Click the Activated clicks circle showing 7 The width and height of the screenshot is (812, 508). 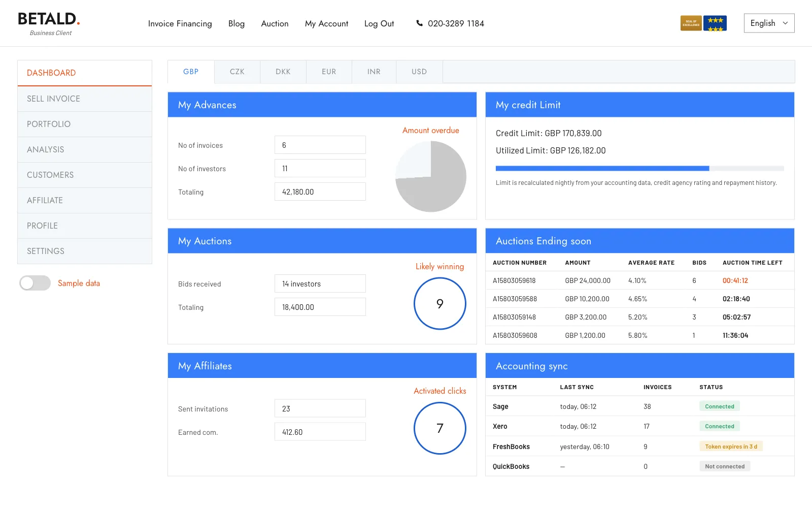point(440,428)
